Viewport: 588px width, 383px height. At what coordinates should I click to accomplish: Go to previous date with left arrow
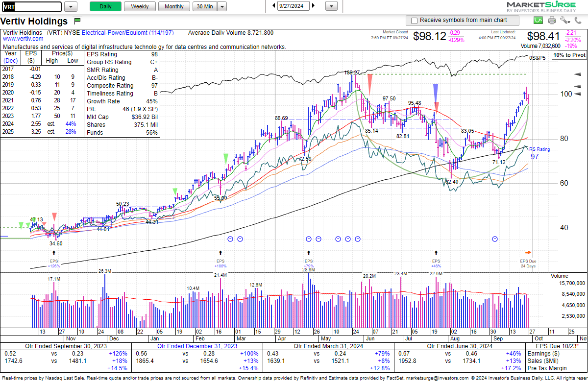273,6
